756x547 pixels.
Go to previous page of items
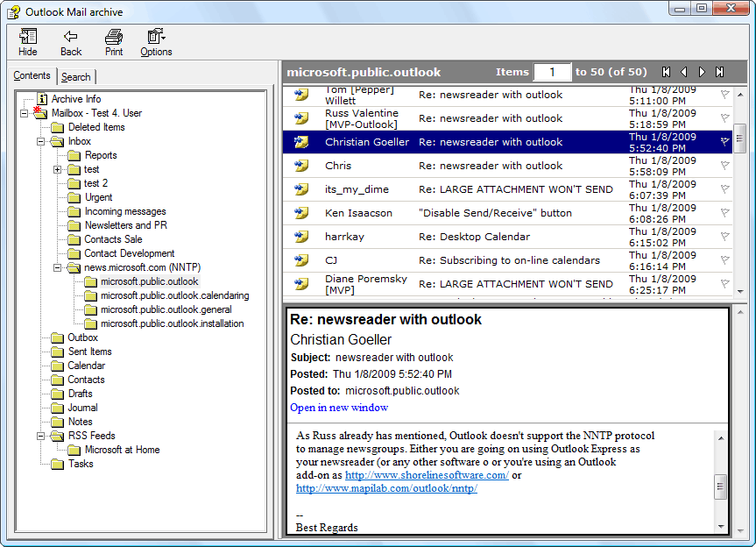683,72
